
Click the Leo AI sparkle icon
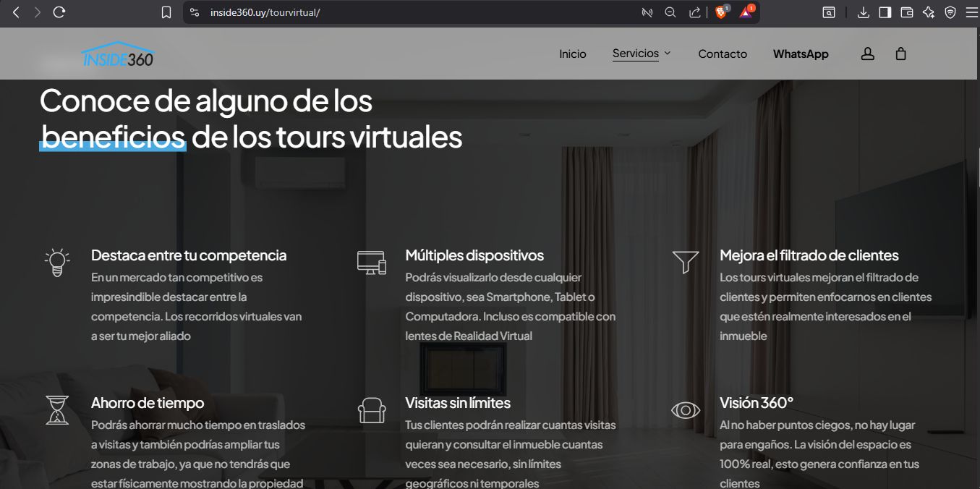pyautogui.click(x=929, y=12)
